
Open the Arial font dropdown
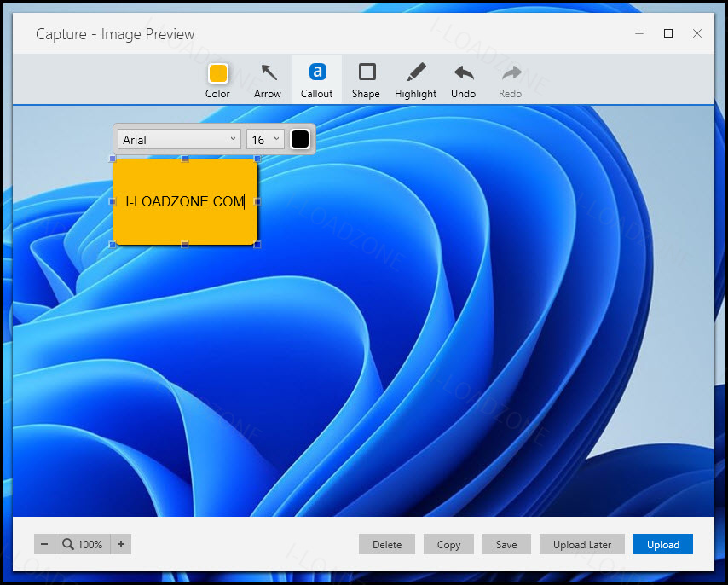click(179, 139)
